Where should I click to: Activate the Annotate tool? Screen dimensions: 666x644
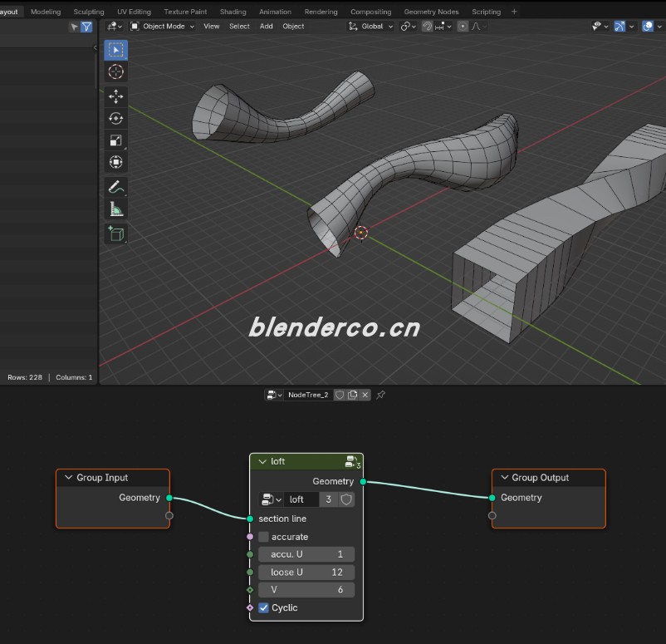click(x=115, y=187)
